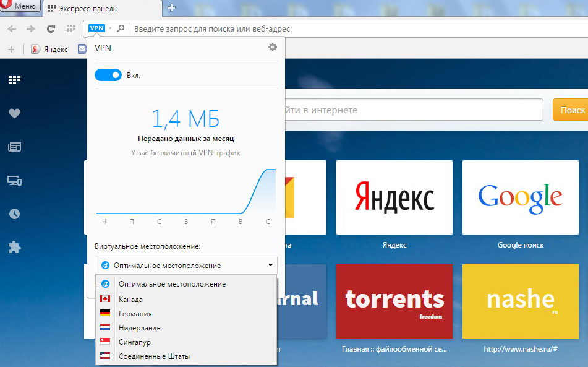Viewport: 588px width, 367px height.
Task: Open Speed Dial from sidebar grid icon
Action: pos(14,80)
